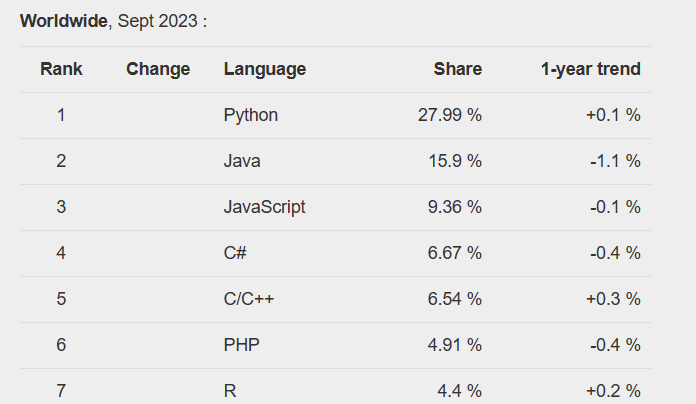The height and width of the screenshot is (404, 696).
Task: Select the C# language cell
Action: [235, 253]
